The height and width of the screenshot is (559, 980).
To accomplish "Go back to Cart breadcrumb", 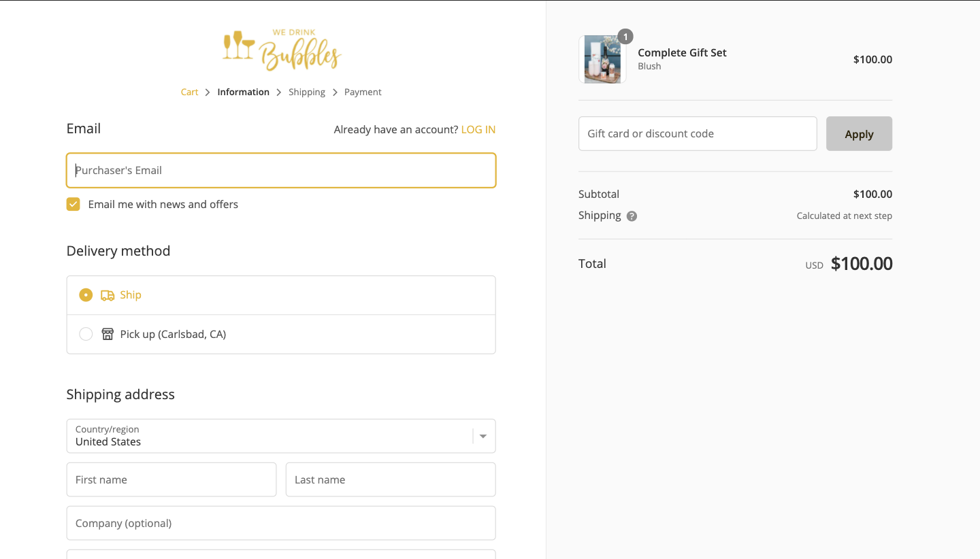I will coord(189,92).
